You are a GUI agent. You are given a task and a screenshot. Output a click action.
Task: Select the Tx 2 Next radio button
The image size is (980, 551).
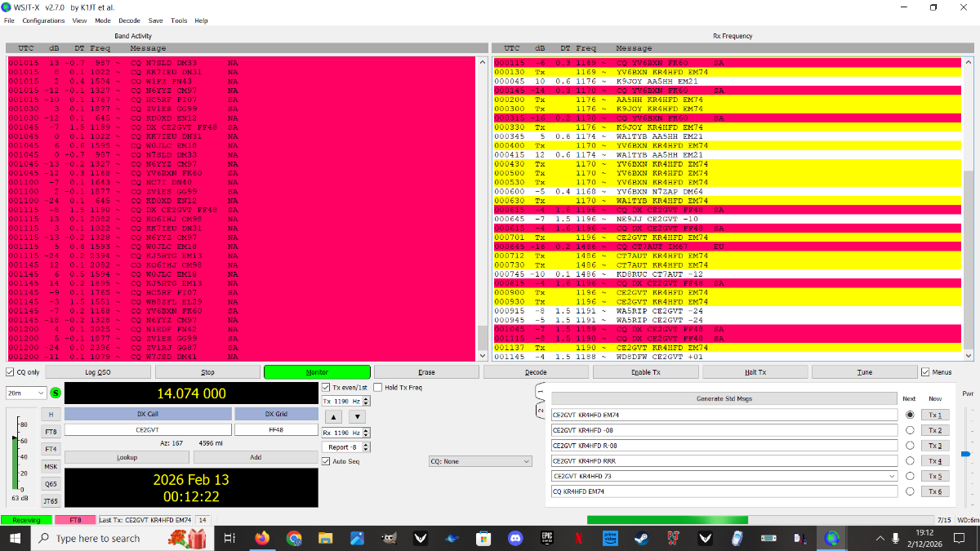click(x=909, y=430)
